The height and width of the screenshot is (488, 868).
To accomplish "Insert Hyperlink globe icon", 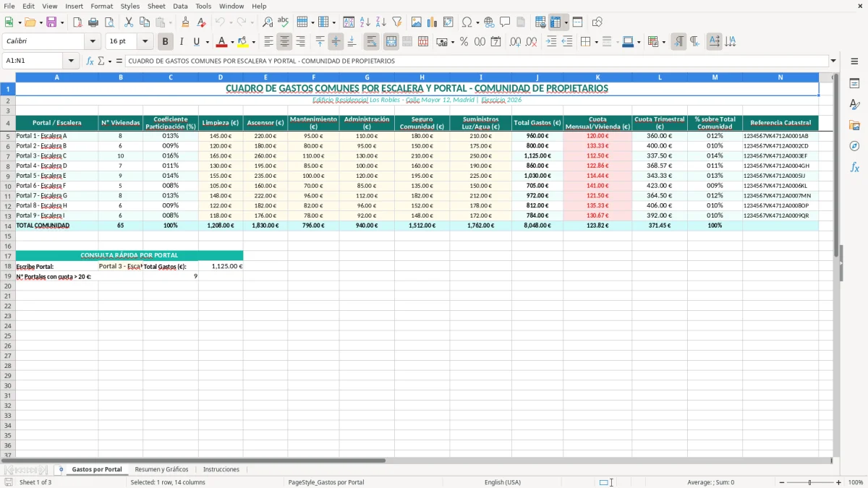I will (x=489, y=22).
